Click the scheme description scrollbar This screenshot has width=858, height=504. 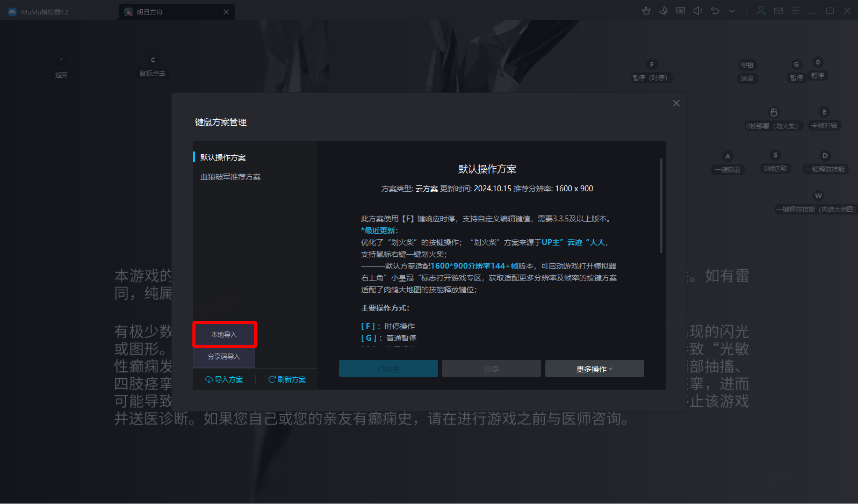pyautogui.click(x=661, y=205)
